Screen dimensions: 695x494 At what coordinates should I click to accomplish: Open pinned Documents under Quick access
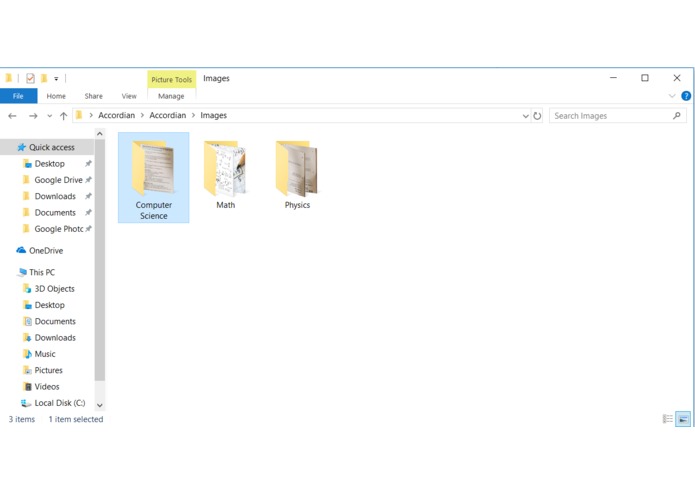tap(55, 213)
